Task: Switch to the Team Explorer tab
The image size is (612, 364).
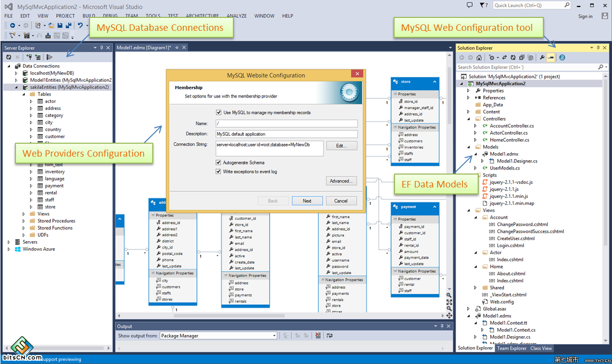Action: (x=511, y=348)
